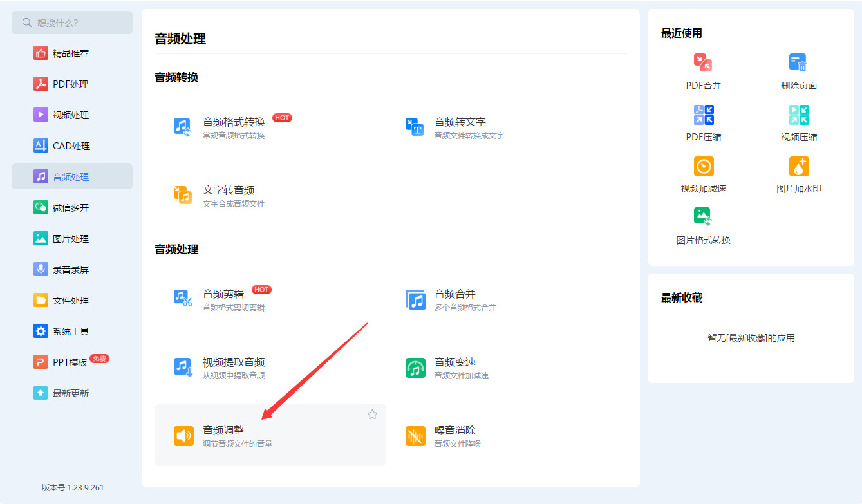862x504 pixels.
Task: Switch to 精品推荐 in sidebar
Action: tap(72, 53)
